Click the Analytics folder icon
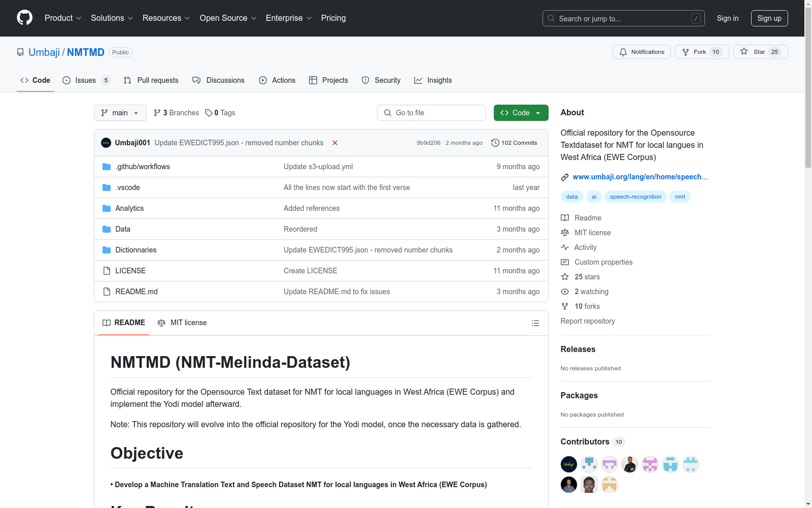Image resolution: width=812 pixels, height=508 pixels. click(107, 208)
